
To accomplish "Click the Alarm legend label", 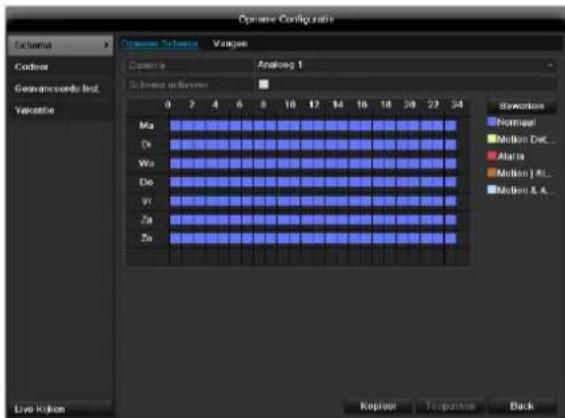I will click(x=511, y=156).
